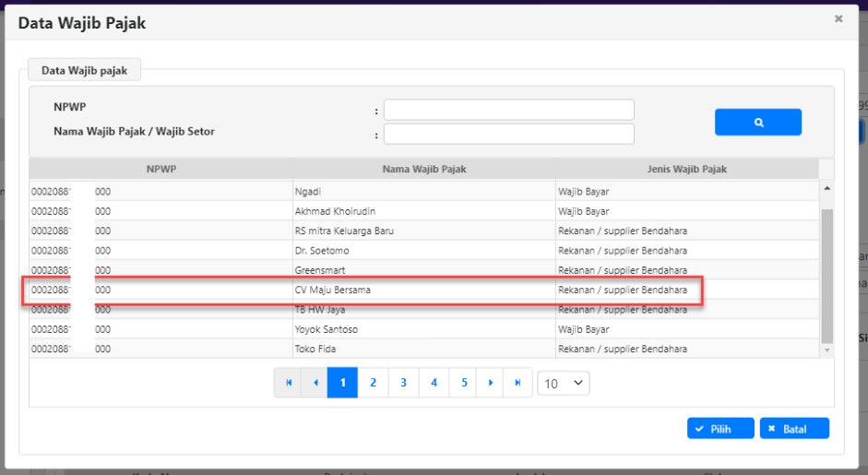Select page 3 in pagination
868x475 pixels.
pyautogui.click(x=403, y=383)
